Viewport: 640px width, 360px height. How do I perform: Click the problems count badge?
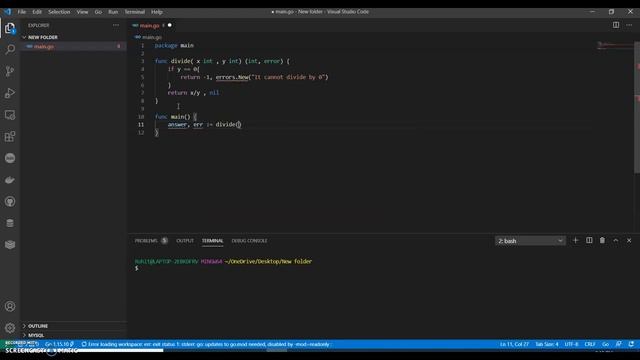(164, 241)
